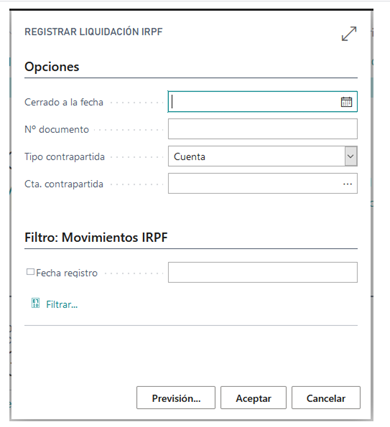
Task: Click the Tipo contrapartida label
Action: 65,157
